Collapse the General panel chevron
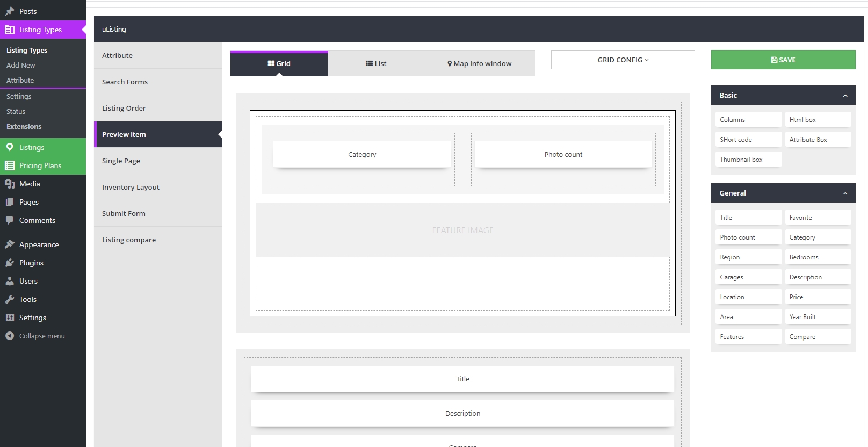Screen dimensions: 868x447 pos(845,193)
